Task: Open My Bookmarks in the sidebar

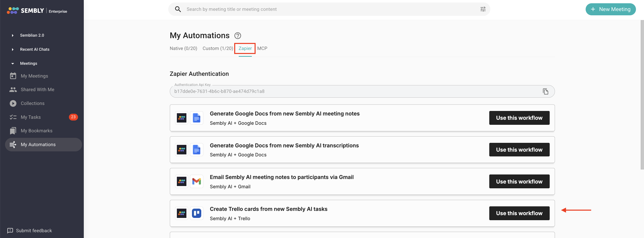Action: click(37, 131)
